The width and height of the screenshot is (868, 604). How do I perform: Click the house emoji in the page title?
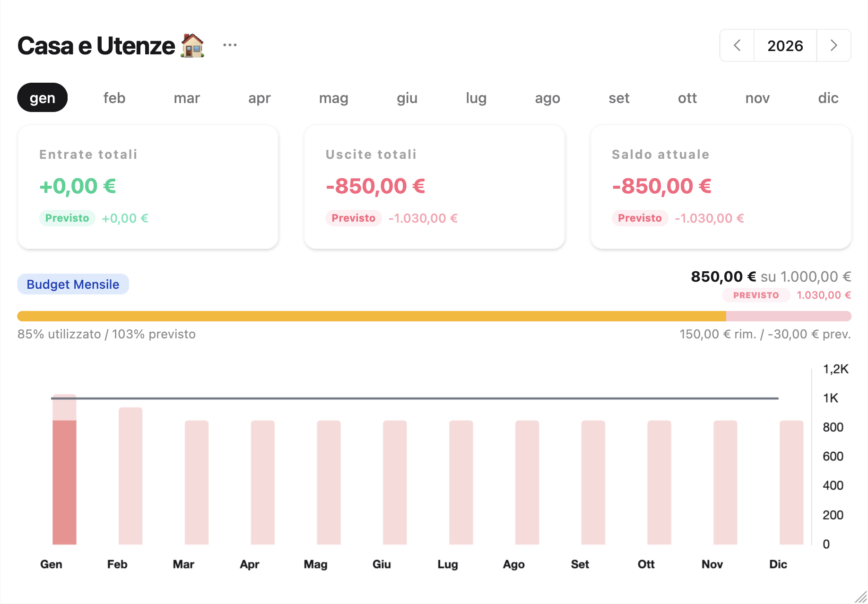click(193, 45)
